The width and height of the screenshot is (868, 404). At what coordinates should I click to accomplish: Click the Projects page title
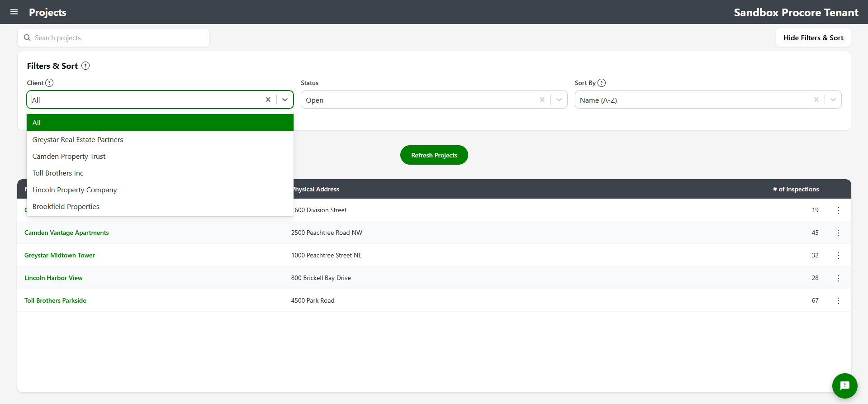click(47, 12)
